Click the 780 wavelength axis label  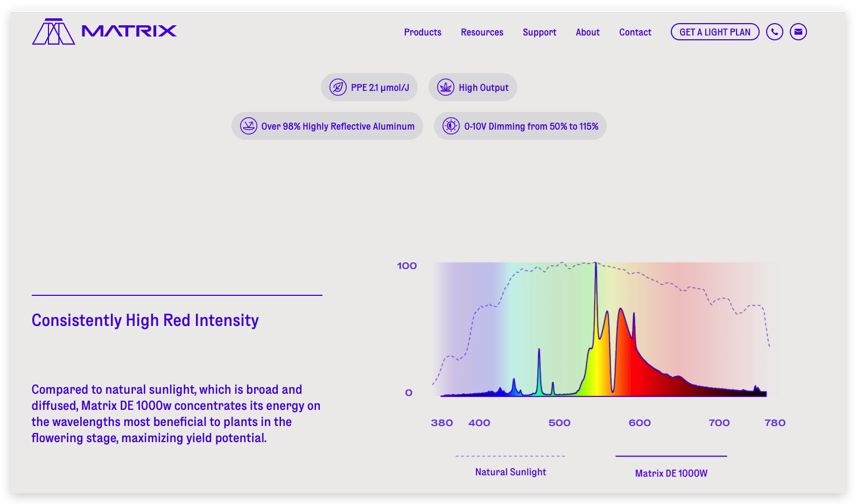coord(775,423)
